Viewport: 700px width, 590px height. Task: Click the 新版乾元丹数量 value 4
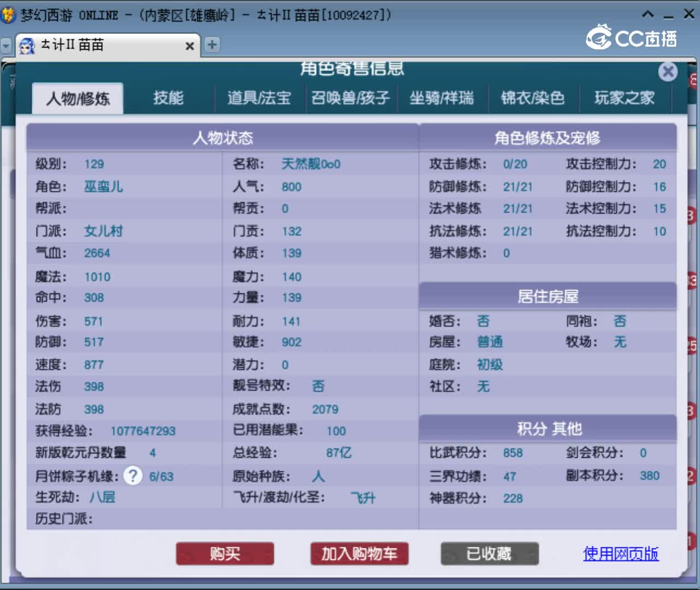point(153,453)
